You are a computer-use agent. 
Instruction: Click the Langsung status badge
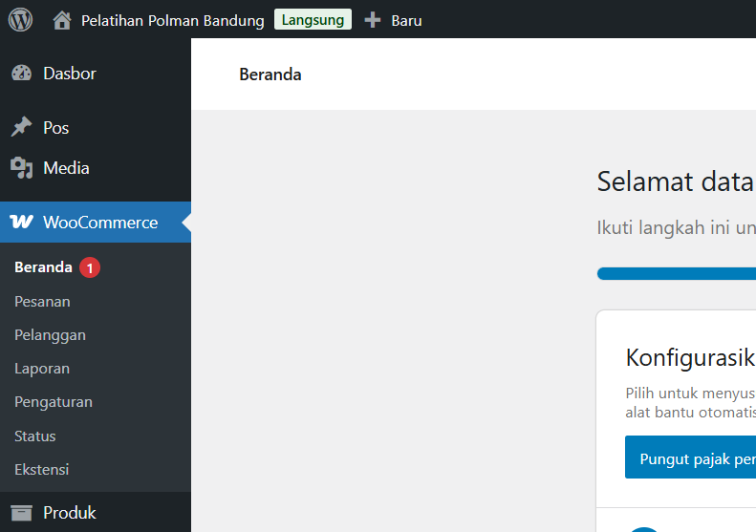click(313, 20)
